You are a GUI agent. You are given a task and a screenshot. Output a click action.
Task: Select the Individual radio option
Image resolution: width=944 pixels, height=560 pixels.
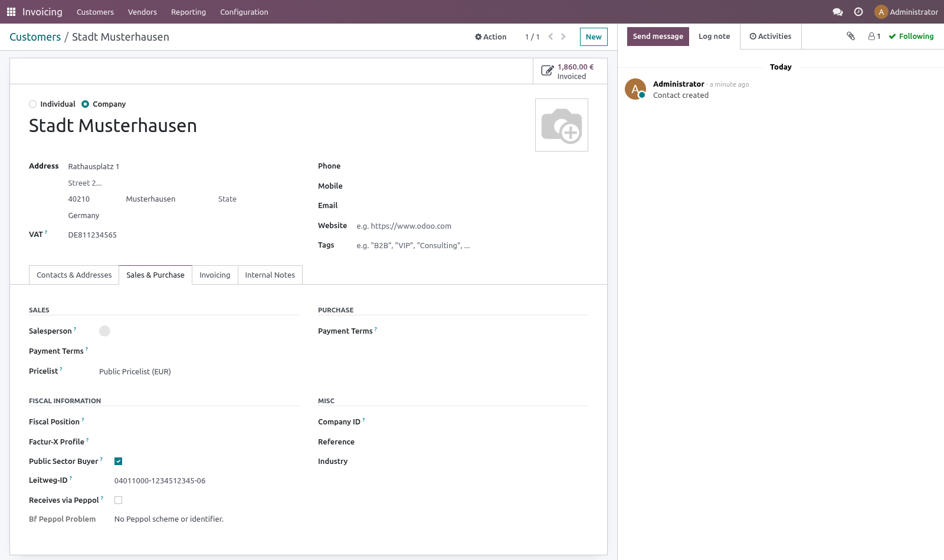tap(33, 104)
